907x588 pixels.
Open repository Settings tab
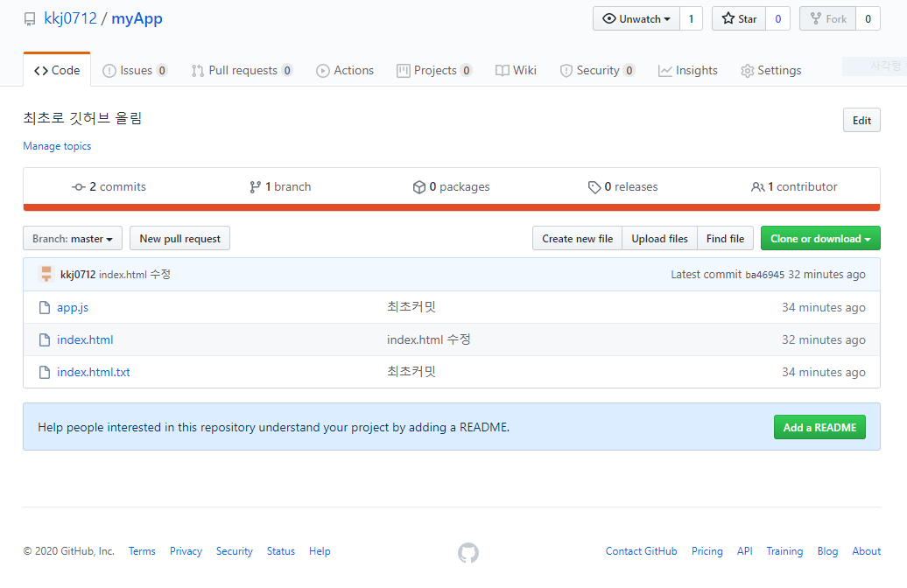tap(771, 70)
